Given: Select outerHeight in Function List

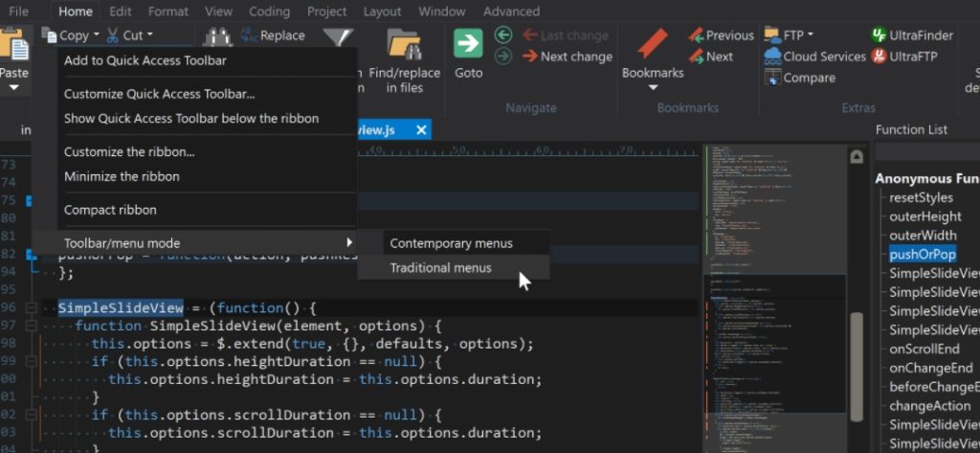Looking at the screenshot, I should (x=925, y=216).
